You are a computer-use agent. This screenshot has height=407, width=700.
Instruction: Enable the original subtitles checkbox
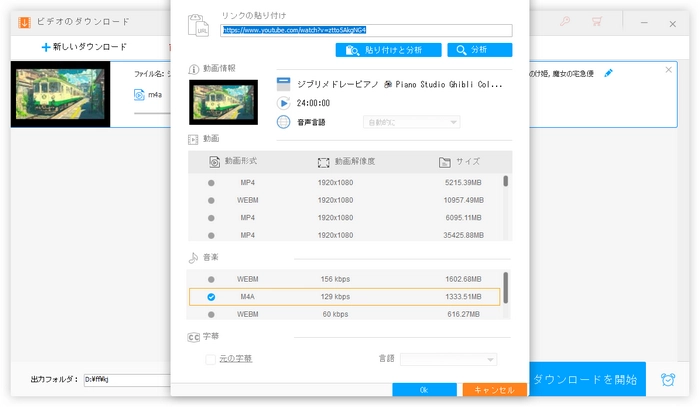pos(210,359)
